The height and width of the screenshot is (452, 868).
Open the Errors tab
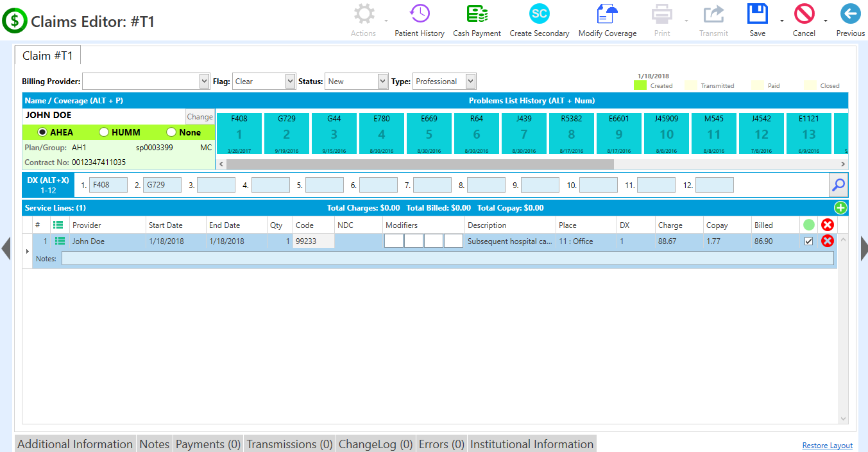tap(441, 443)
